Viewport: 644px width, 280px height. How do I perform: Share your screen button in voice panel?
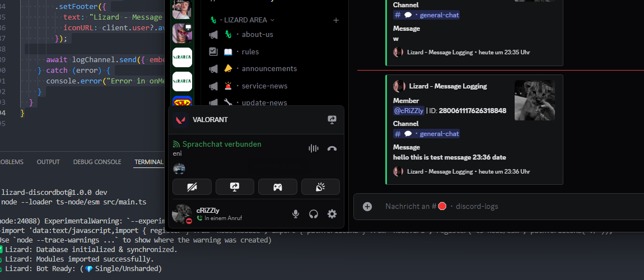coord(235,187)
